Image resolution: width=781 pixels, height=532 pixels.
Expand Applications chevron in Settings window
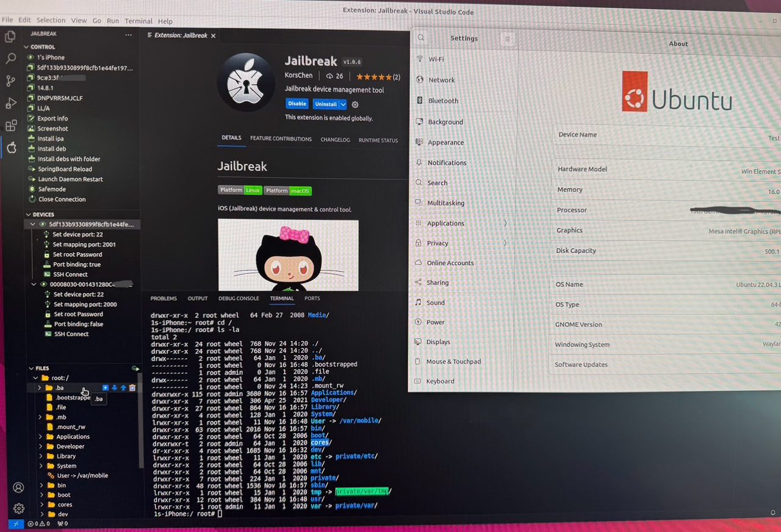coord(505,223)
